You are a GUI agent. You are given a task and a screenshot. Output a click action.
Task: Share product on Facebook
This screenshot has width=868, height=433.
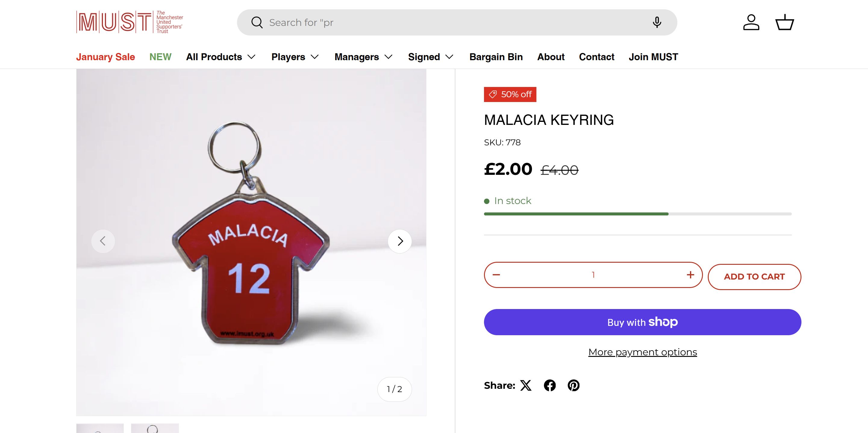click(x=550, y=385)
